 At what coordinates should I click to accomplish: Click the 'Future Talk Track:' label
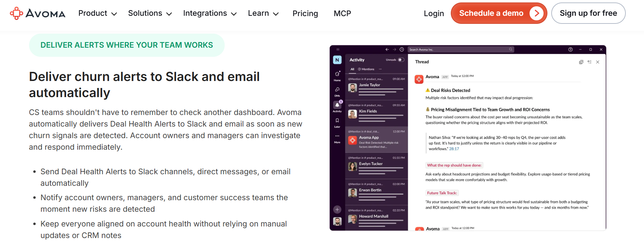pos(442,193)
